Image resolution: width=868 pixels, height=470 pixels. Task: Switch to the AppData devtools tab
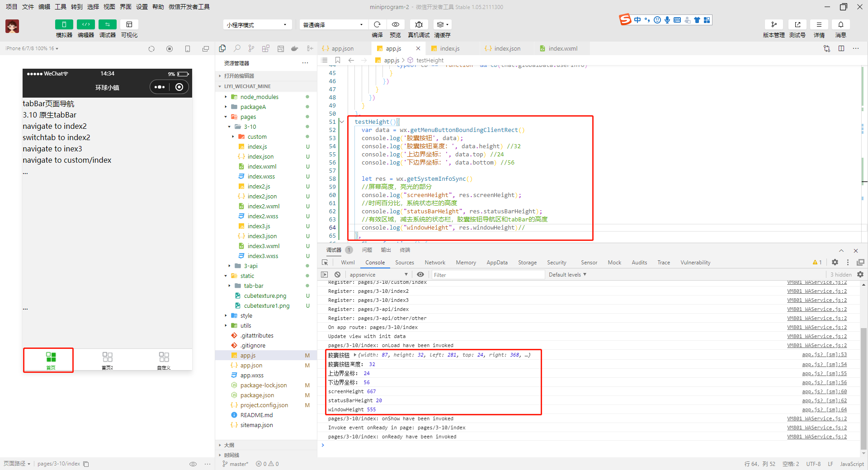[497, 263]
